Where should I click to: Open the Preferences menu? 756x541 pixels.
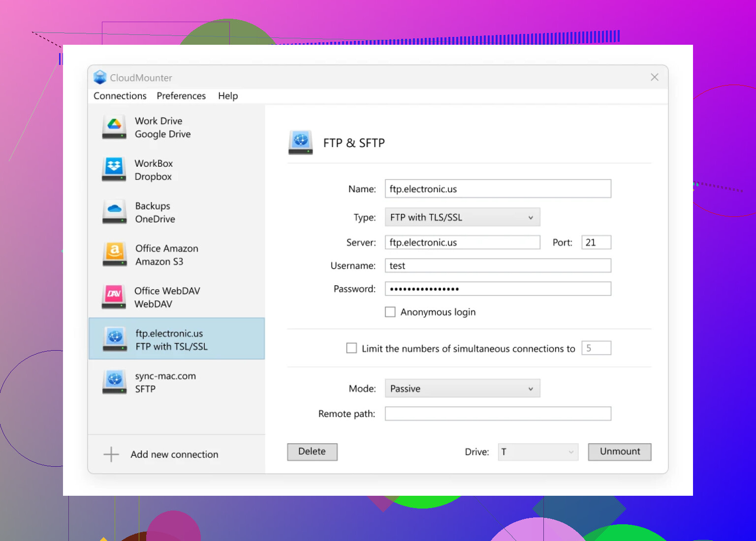point(181,96)
